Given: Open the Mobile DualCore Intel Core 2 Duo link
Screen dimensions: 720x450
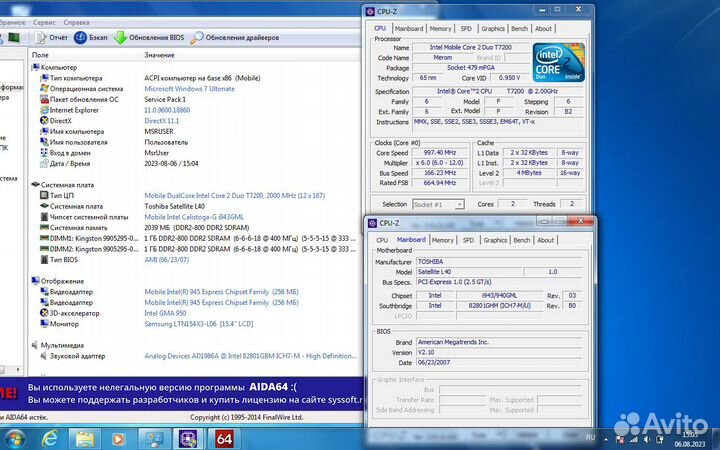Looking at the screenshot, I should coord(235,196).
